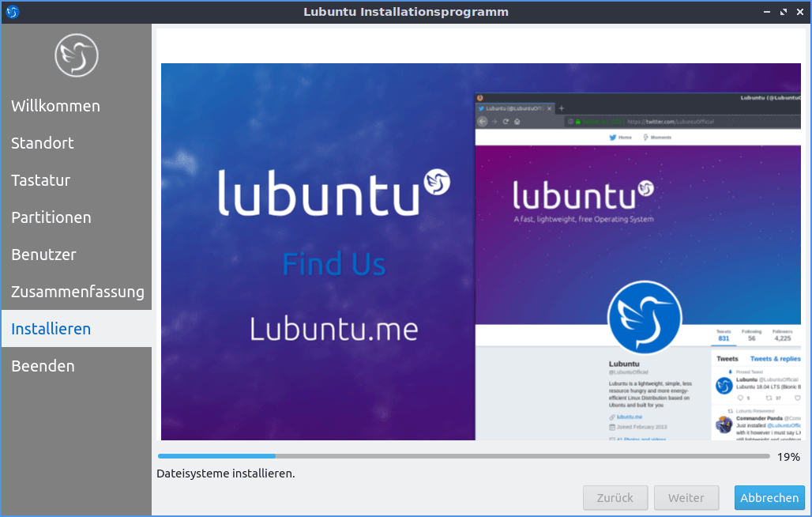This screenshot has width=812, height=517.
Task: Select the Installieren step
Action: click(x=77, y=328)
